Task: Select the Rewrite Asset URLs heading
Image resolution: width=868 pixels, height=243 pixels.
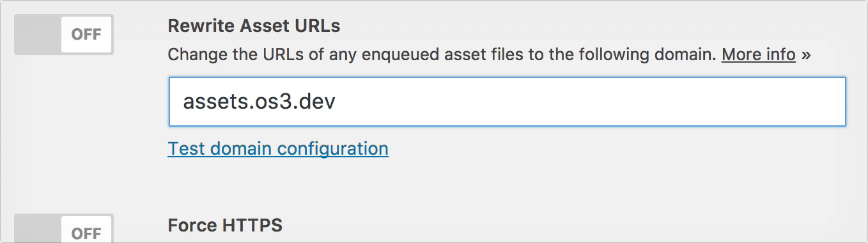Action: point(254,26)
